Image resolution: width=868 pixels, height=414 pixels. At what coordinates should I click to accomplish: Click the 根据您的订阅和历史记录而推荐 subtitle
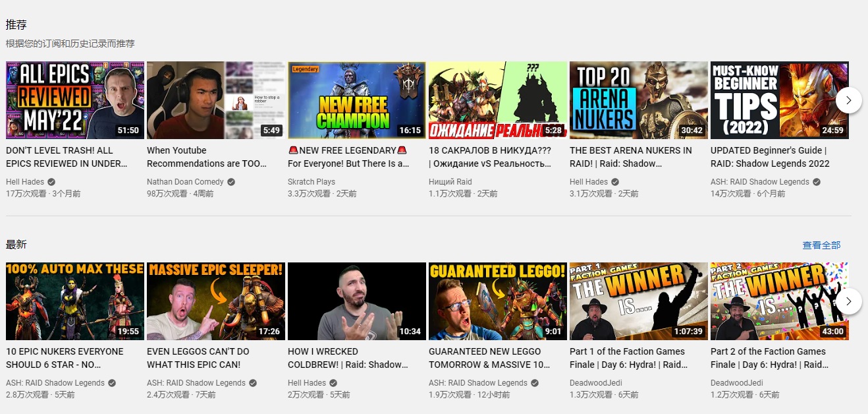coord(70,44)
